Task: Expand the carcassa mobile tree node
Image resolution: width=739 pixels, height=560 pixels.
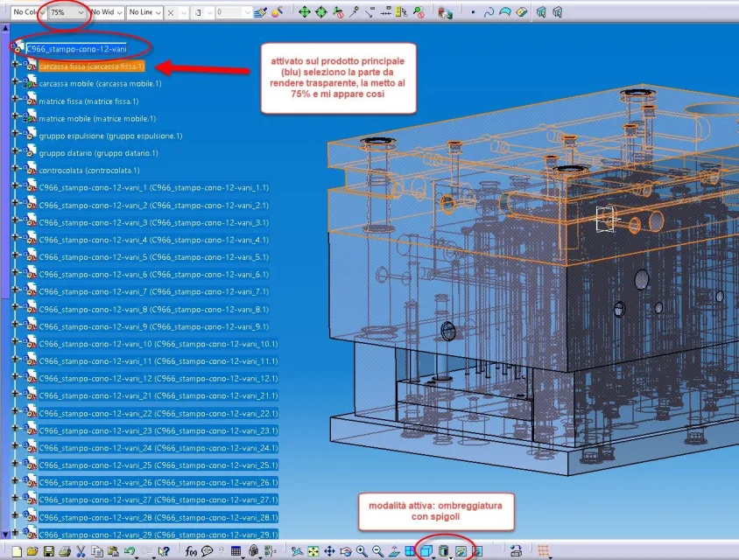Action: (x=15, y=81)
